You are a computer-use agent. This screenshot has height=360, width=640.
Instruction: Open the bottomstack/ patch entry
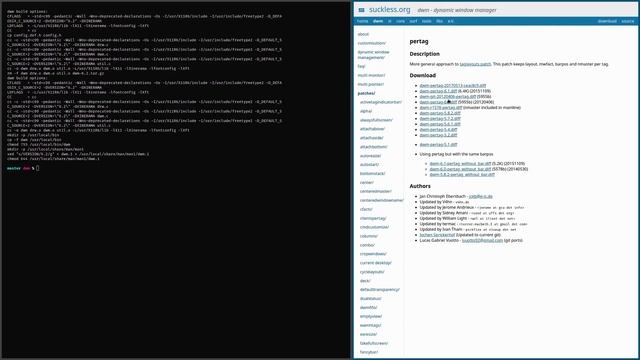coord(373,173)
